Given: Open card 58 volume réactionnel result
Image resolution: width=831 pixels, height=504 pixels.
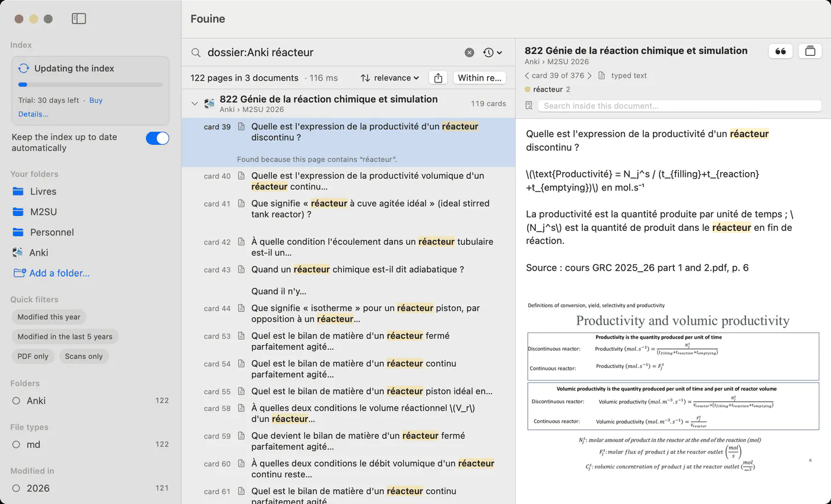Looking at the screenshot, I should [348, 413].
